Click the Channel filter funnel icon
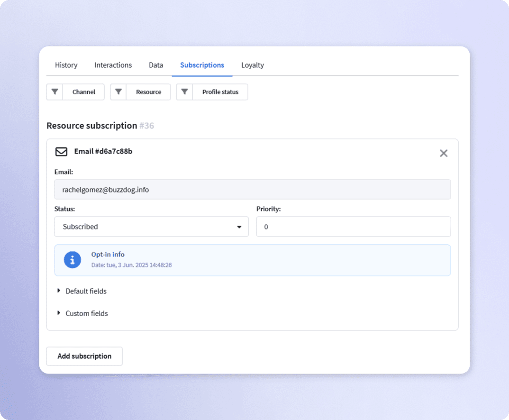 click(x=55, y=92)
